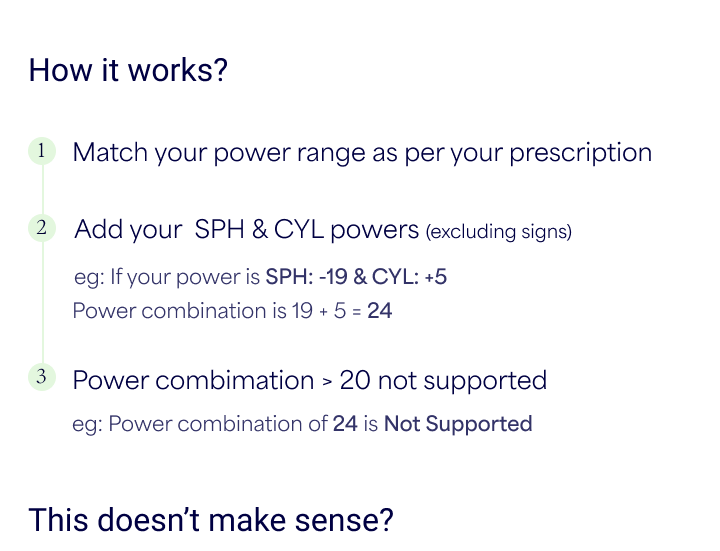
Task: Click the "(excluding signs)" note
Action: [x=498, y=232]
